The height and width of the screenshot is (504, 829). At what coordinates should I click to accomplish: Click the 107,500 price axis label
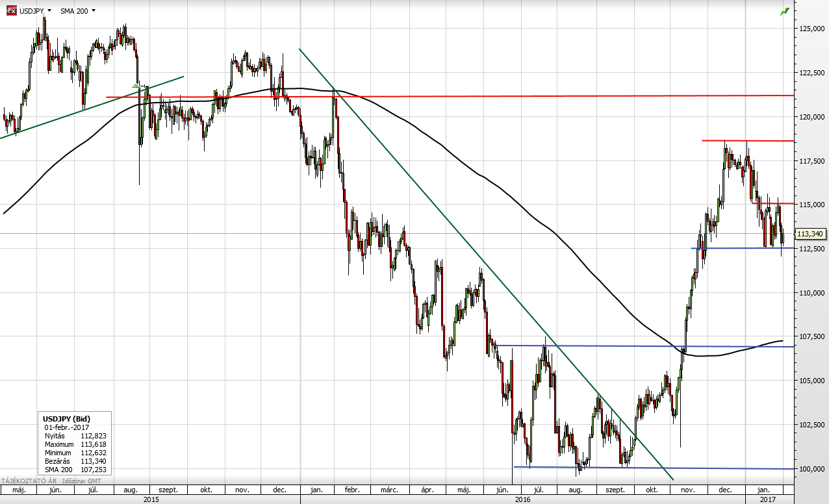pyautogui.click(x=812, y=336)
